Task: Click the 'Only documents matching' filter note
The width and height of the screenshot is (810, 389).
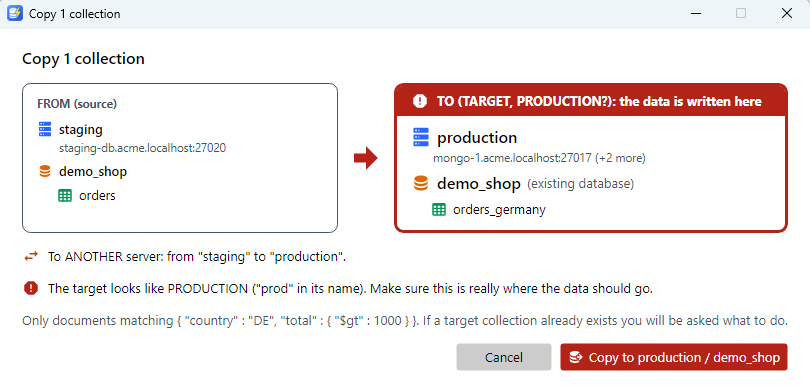Action: click(x=404, y=321)
